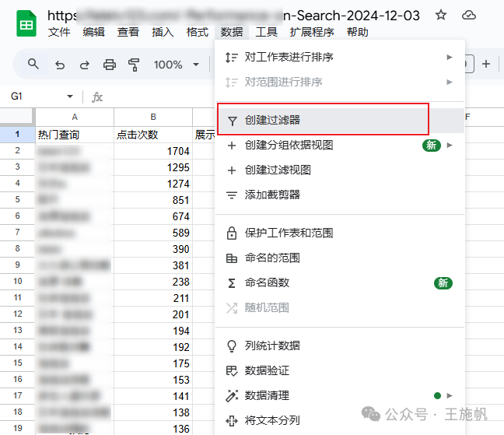Open the 帮助 menu
The image size is (504, 435).
[x=358, y=32]
